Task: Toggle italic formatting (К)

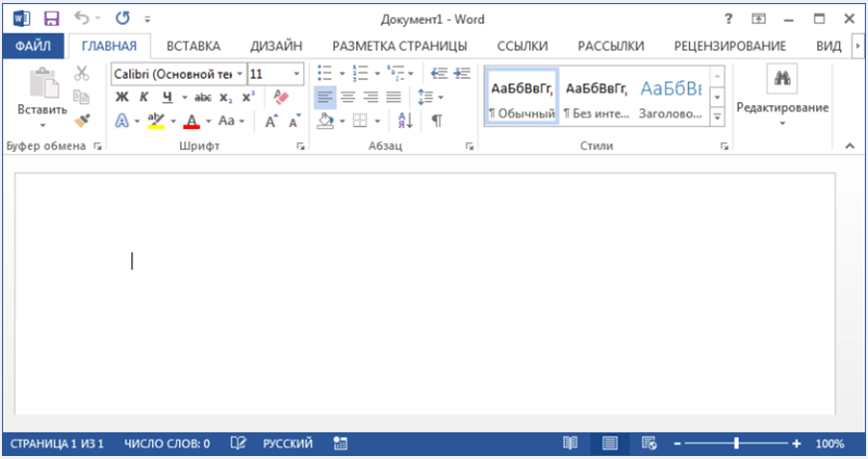Action: (x=144, y=97)
